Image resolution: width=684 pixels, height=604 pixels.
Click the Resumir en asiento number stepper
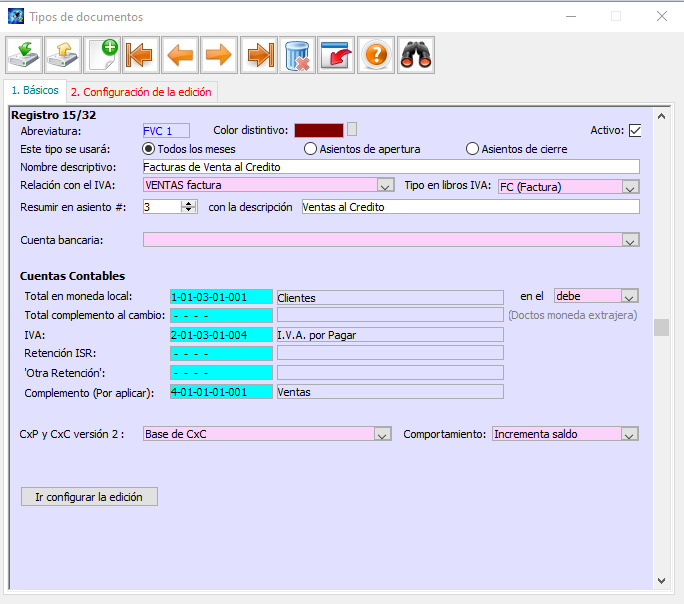coord(188,207)
